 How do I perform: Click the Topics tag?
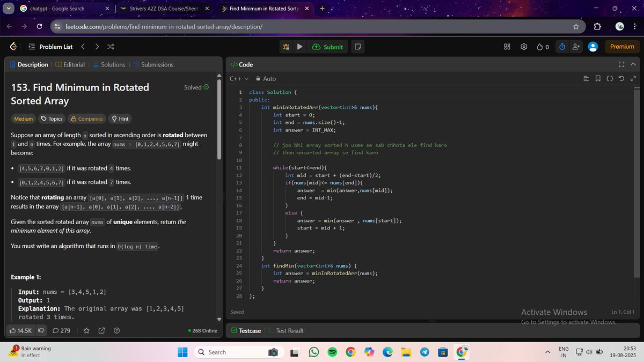click(x=52, y=119)
